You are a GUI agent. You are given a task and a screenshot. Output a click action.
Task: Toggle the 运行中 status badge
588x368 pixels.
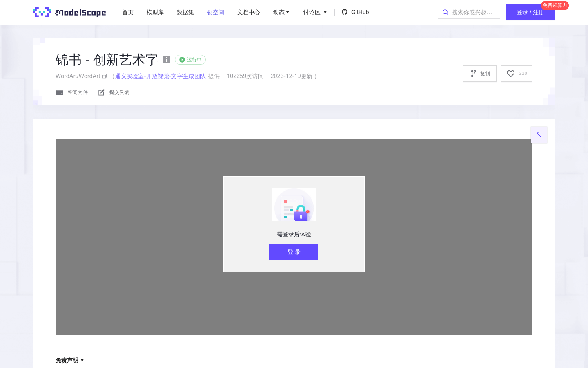coord(190,60)
